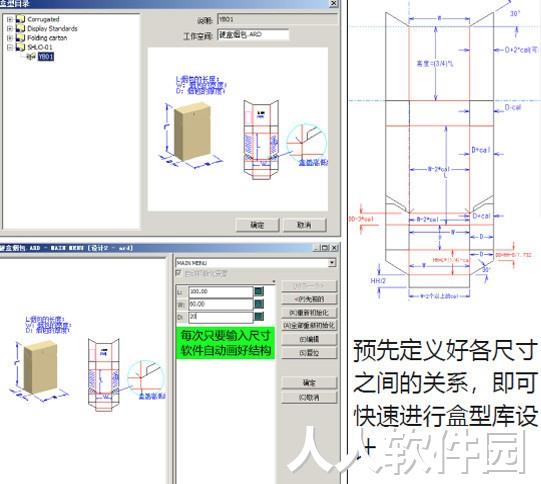Screen dimensions: 541x484
Task: Select the SHLO-01 tree label
Action: [x=40, y=47]
